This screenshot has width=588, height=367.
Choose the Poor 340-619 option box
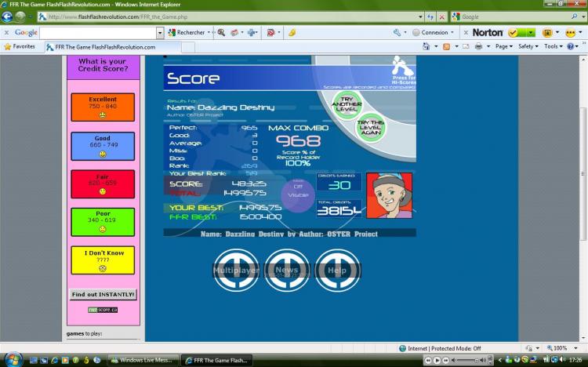pos(103,222)
